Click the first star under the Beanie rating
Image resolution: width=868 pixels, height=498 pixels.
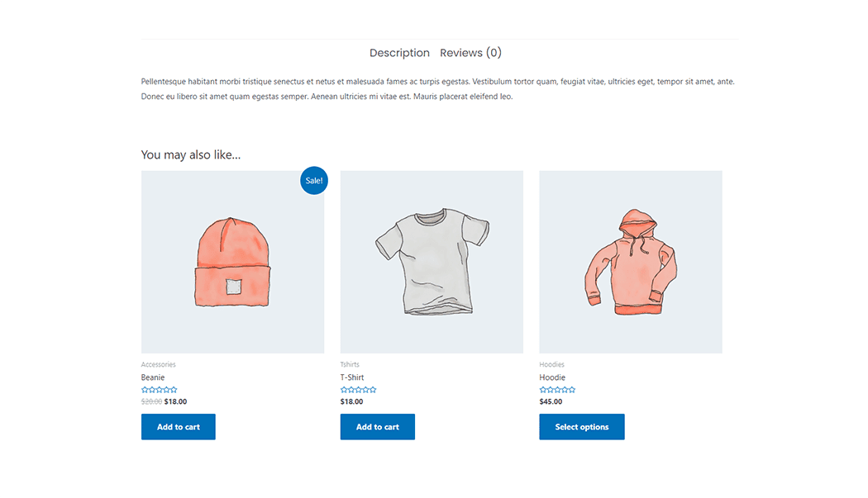pos(145,389)
